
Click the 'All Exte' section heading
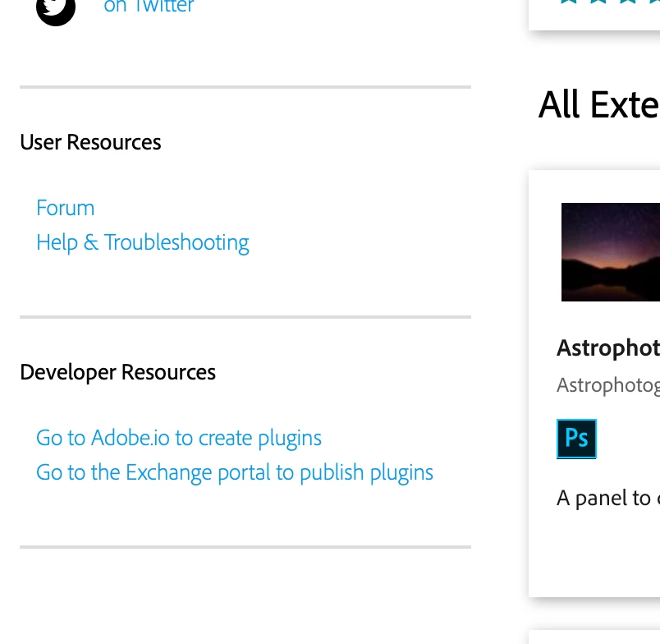pos(599,105)
